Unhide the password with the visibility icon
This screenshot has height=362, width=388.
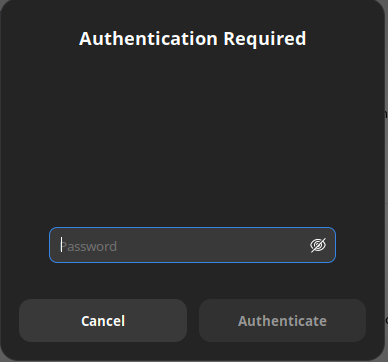click(318, 245)
